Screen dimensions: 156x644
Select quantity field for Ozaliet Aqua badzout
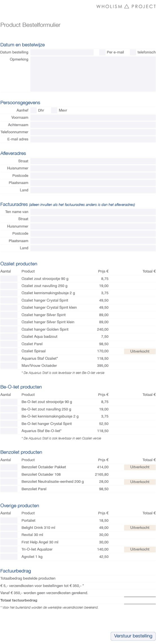coord(9,336)
